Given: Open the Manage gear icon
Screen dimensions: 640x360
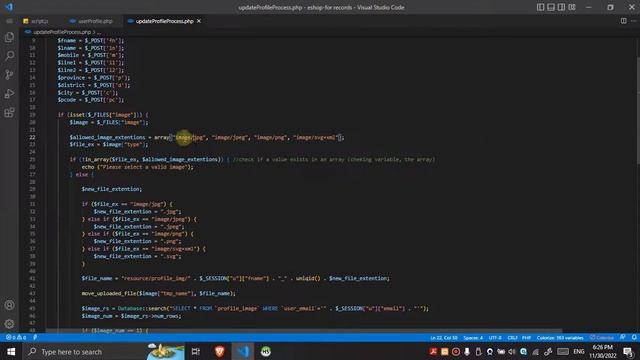Looking at the screenshot, I should (9, 324).
